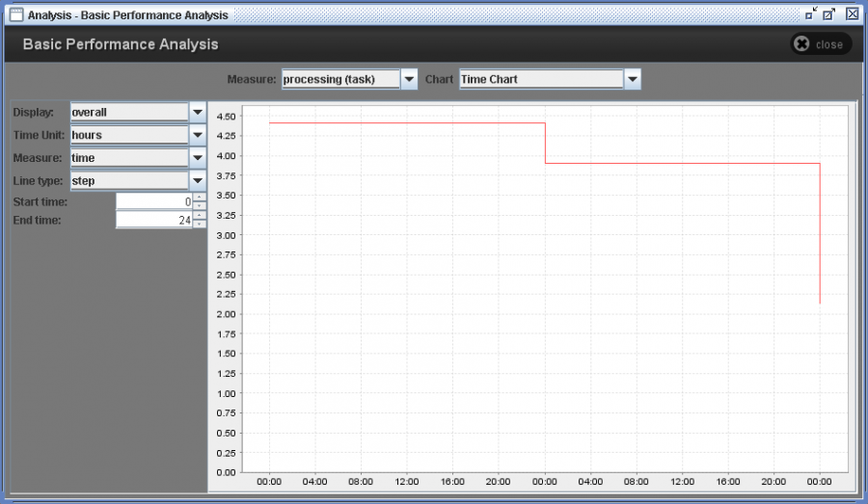Increase End time with the up arrow
868x504 pixels.
point(200,216)
